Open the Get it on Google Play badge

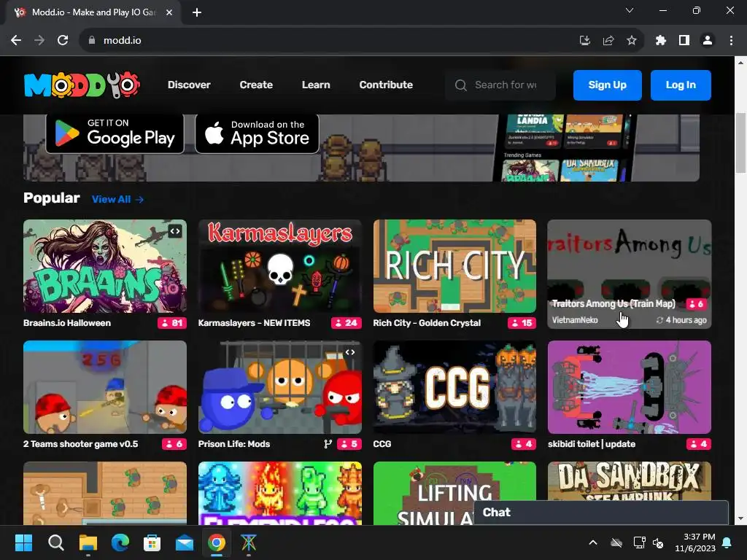pos(115,133)
